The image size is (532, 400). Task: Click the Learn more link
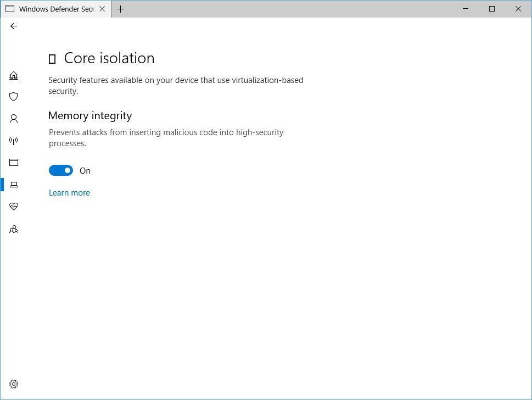point(70,193)
